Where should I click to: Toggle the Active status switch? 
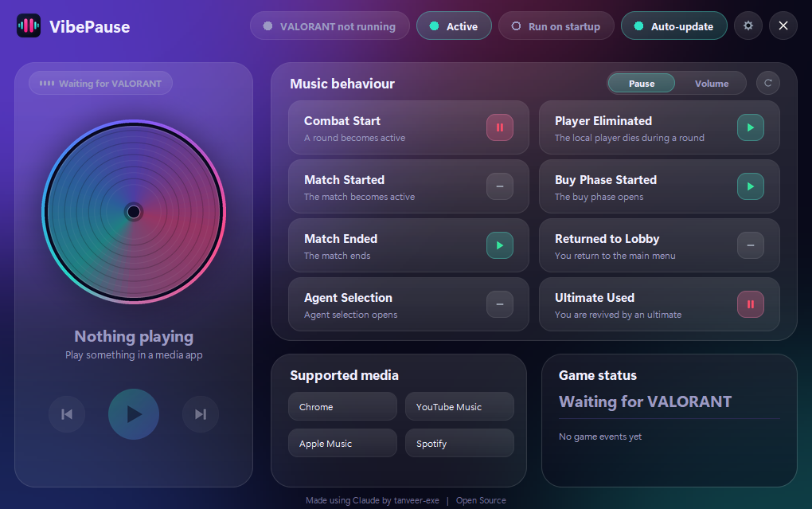point(454,26)
